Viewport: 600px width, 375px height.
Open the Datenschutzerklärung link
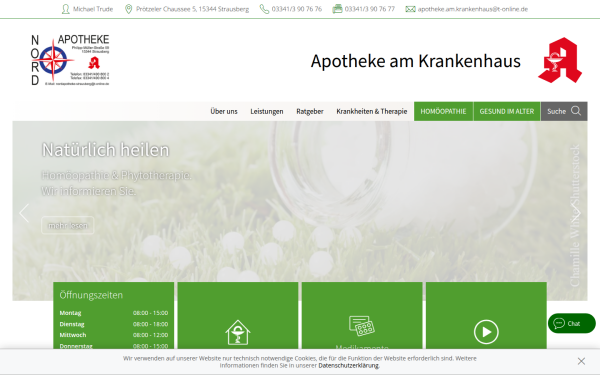pos(348,365)
